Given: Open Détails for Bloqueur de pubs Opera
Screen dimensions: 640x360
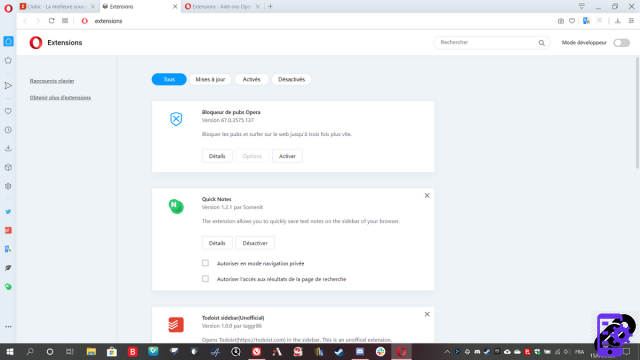Looking at the screenshot, I should 217,156.
